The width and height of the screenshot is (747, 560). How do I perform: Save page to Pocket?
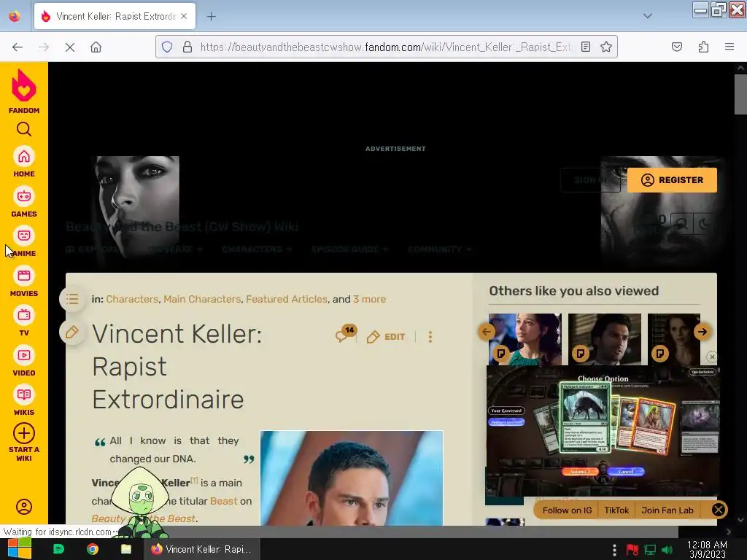676,47
